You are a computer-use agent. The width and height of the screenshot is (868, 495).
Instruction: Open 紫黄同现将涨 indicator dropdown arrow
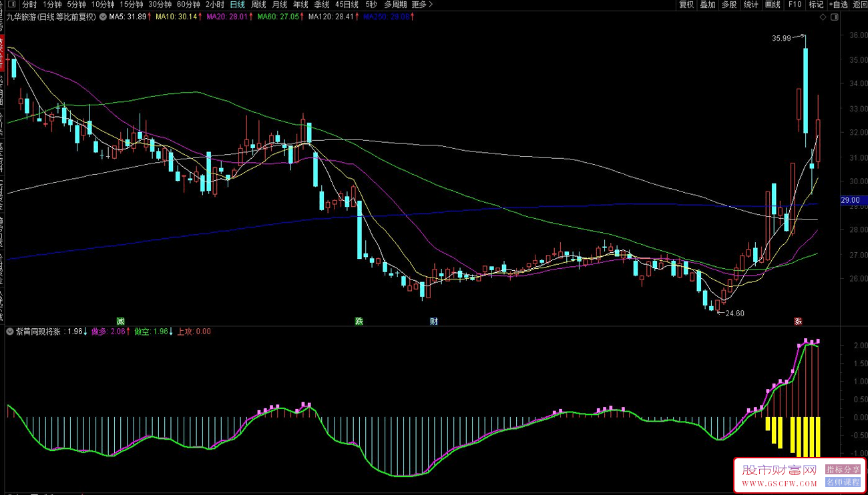point(10,331)
